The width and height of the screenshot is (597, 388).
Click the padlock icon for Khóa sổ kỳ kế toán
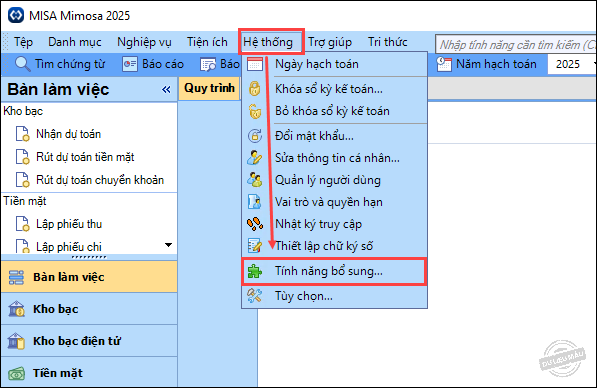pos(255,89)
